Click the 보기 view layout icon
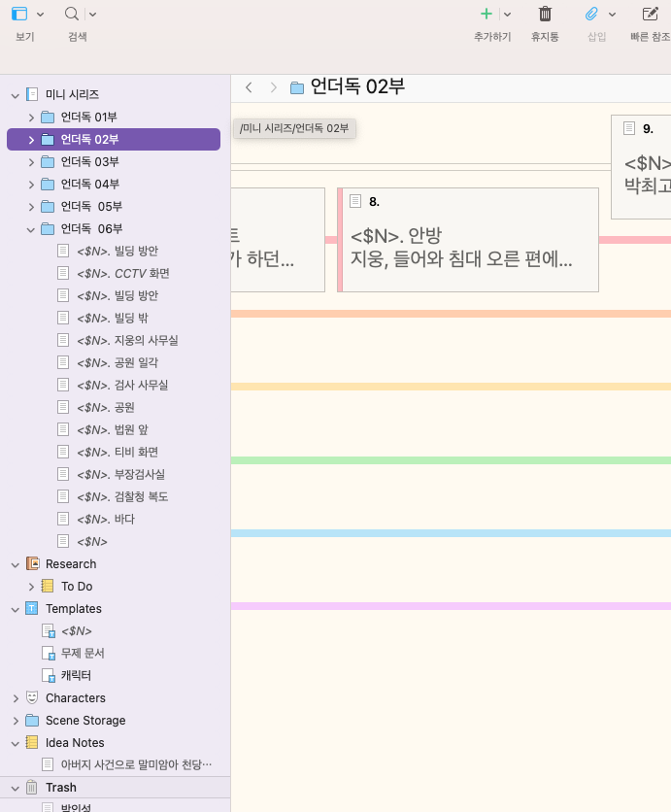This screenshot has width=671, height=812. point(19,14)
